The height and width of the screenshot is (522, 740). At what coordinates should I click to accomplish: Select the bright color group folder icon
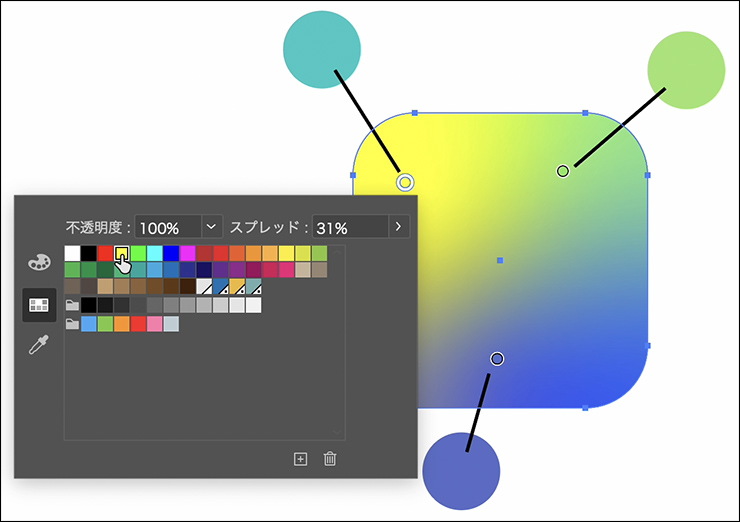tap(72, 324)
